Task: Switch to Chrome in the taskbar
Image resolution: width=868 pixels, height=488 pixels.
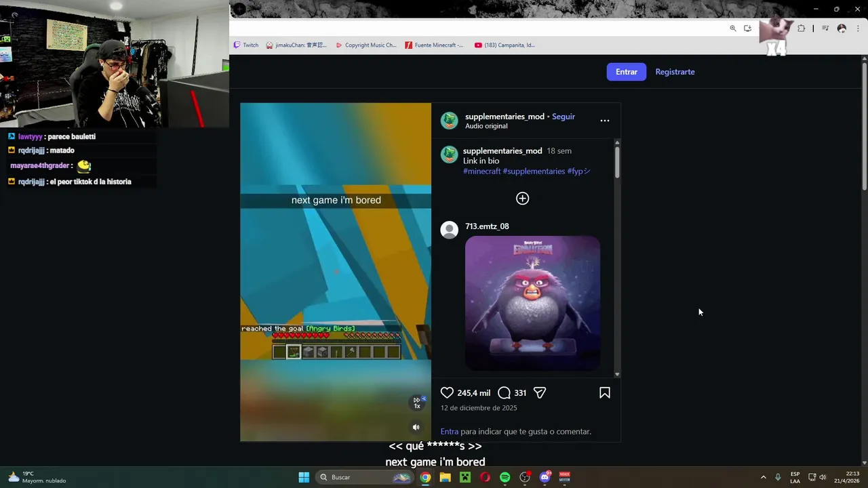Action: (425, 477)
